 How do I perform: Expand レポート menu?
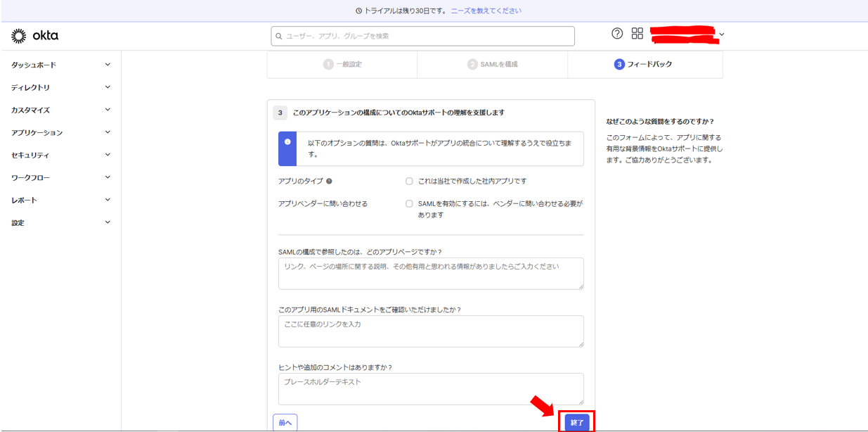[x=60, y=200]
